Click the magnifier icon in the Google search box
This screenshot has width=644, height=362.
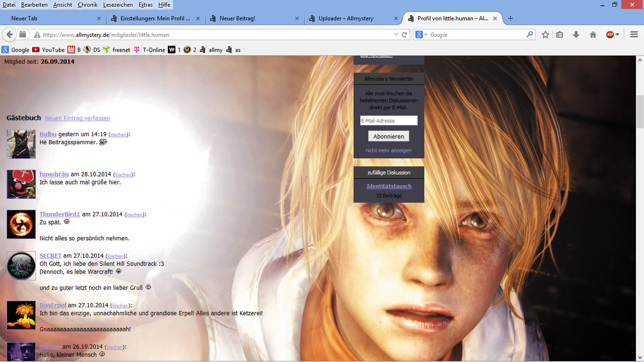tap(530, 35)
